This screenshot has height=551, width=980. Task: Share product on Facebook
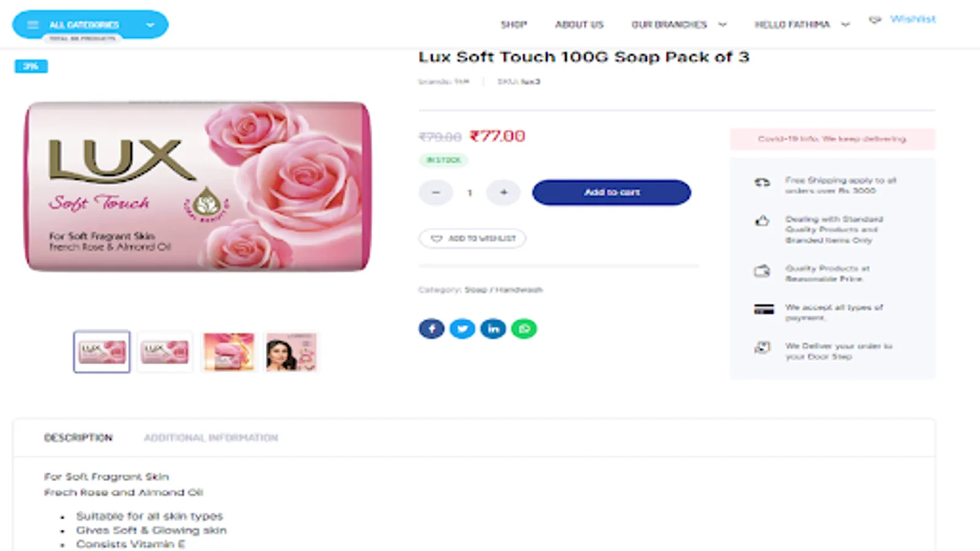click(x=431, y=329)
